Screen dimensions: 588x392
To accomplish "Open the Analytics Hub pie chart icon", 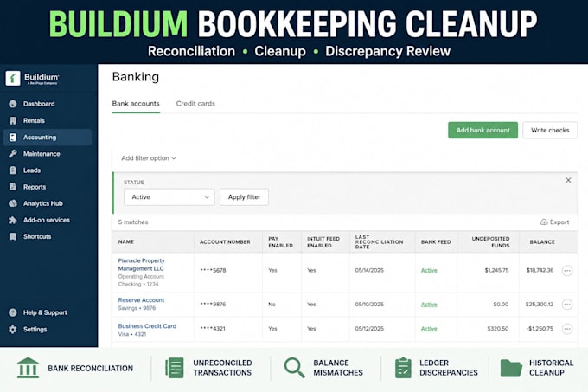I will [x=13, y=203].
